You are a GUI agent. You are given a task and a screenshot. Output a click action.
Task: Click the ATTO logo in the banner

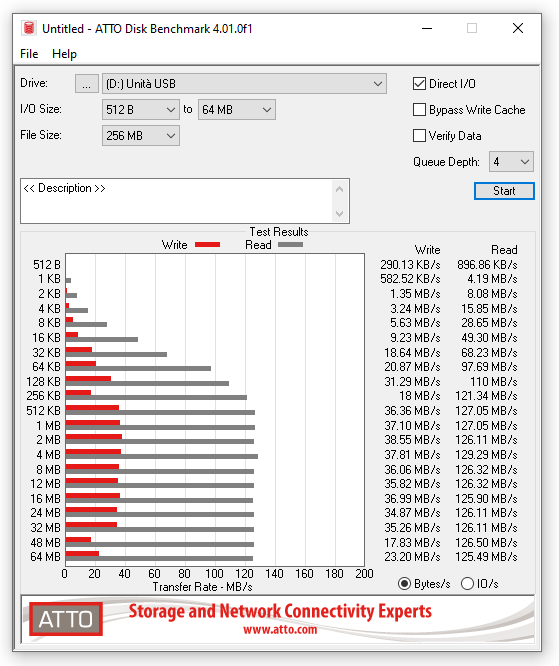66,619
